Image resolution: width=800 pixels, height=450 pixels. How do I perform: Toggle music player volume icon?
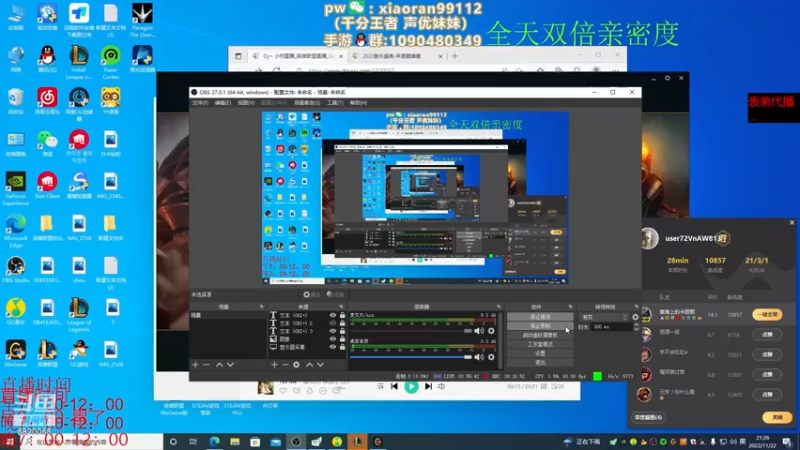(x=441, y=386)
